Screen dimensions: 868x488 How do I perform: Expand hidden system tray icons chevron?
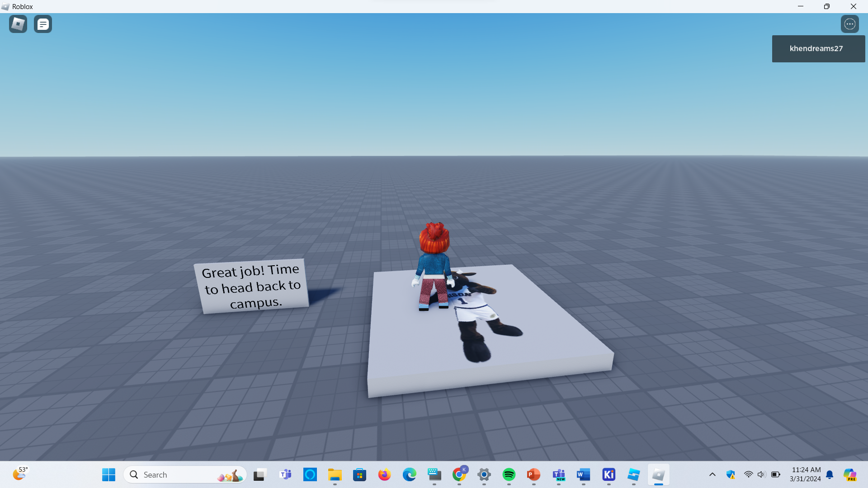click(x=712, y=474)
